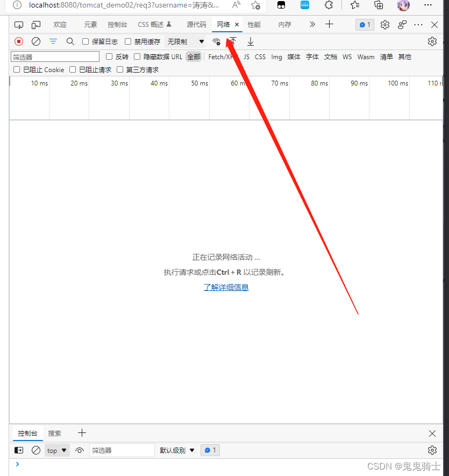Open the 无限制 throttling dropdown
This screenshot has width=449, height=476.
(x=186, y=41)
